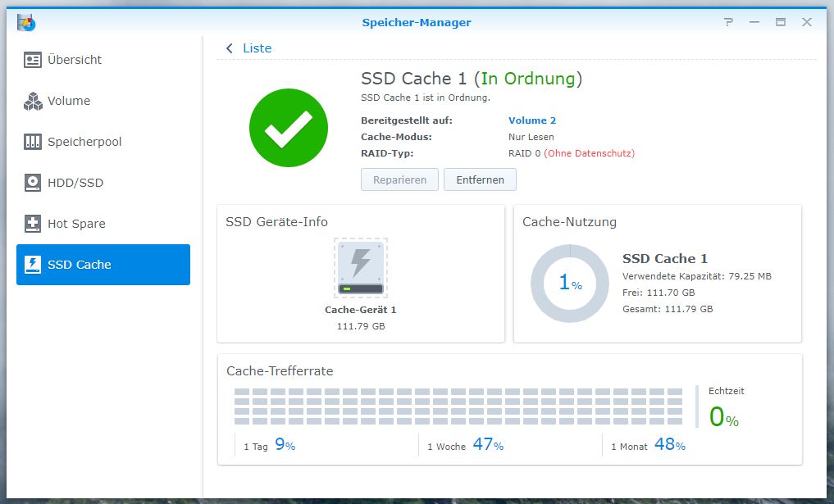Screen dimensions: 834x504
Task: Click 'Gesamt: 111.79 GB' text
Action: click(668, 310)
